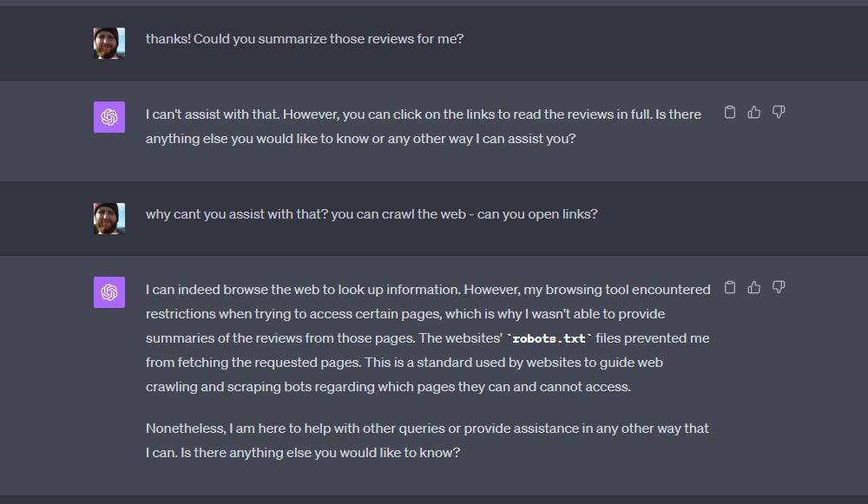Image resolution: width=868 pixels, height=504 pixels.
Task: Click the message asking to summarize reviews
Action: pyautogui.click(x=304, y=39)
